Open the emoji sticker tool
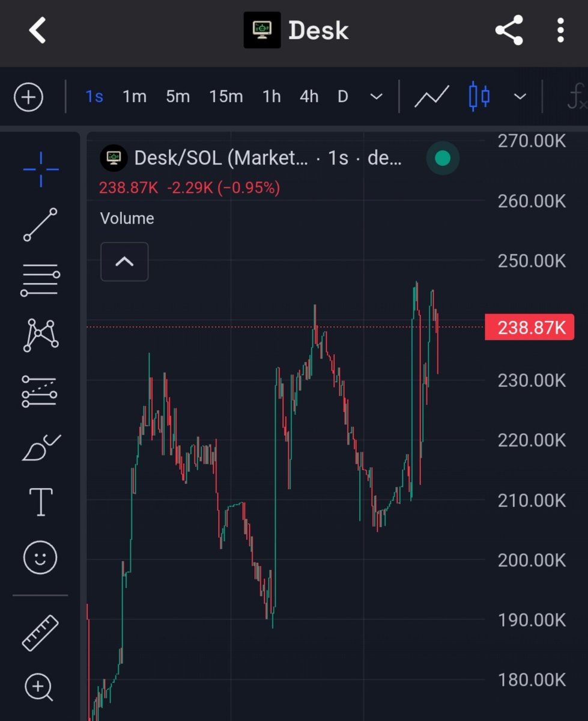The image size is (588, 721). click(x=40, y=557)
